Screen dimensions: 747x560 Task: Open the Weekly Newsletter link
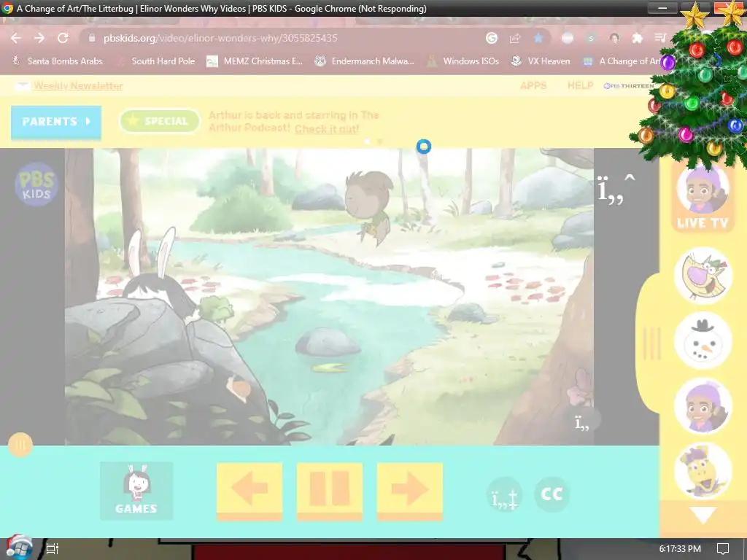pyautogui.click(x=78, y=86)
